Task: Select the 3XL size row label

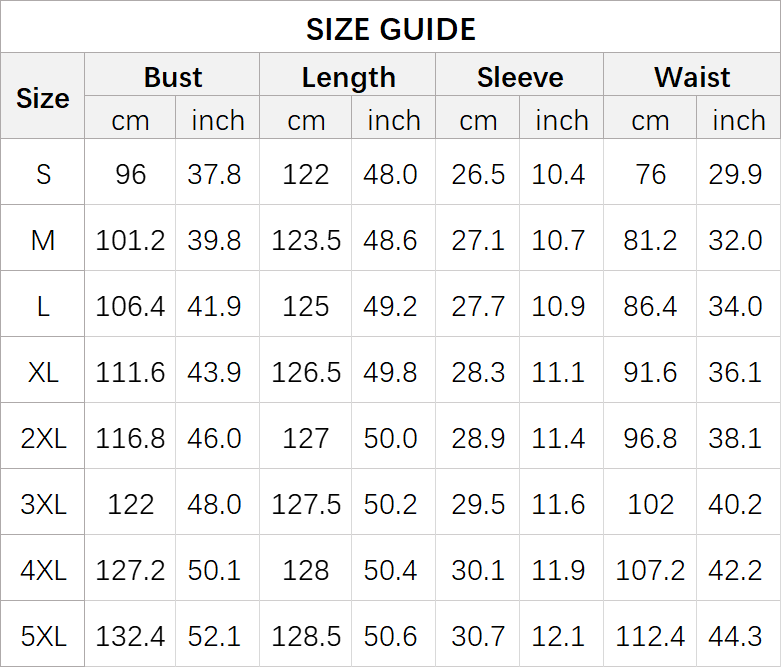Action: tap(43, 504)
